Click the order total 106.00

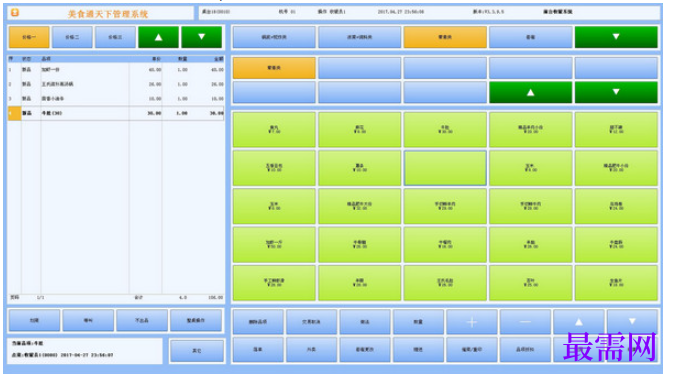point(216,297)
